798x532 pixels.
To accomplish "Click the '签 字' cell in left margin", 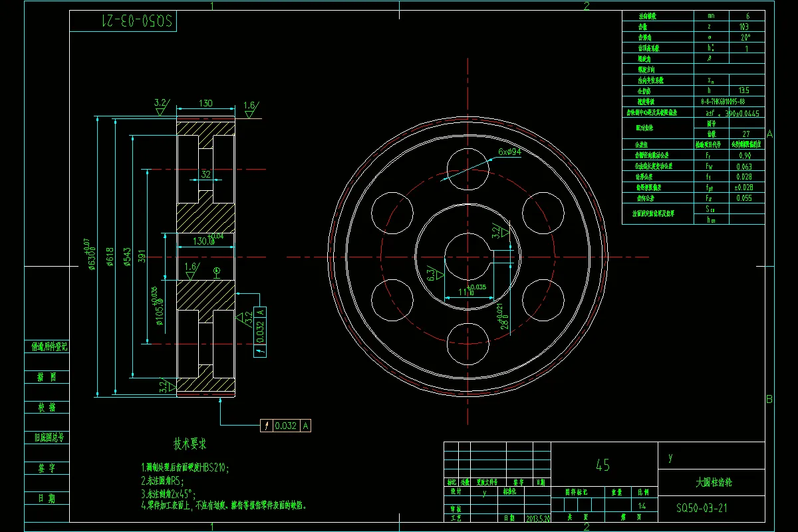I will tap(47, 467).
